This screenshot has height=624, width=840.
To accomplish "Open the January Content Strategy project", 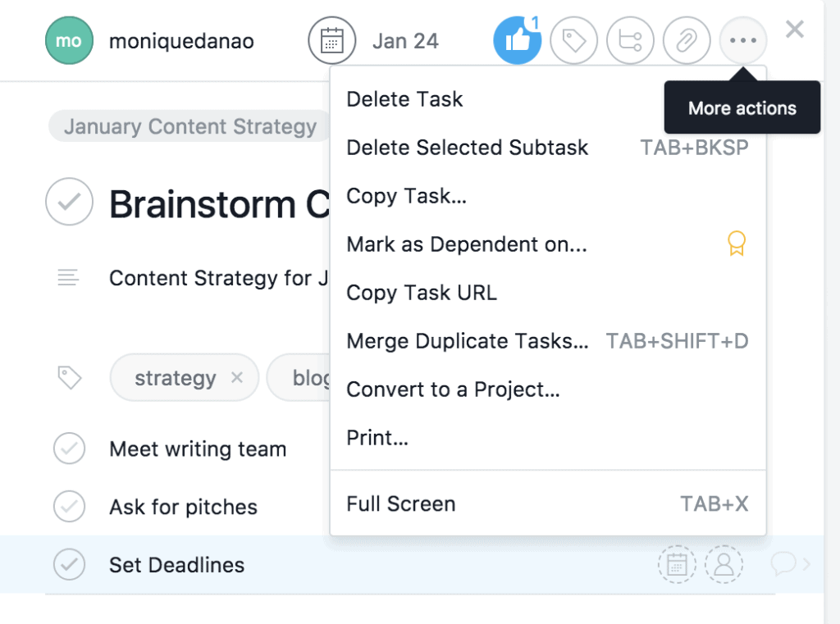I will pos(188,126).
